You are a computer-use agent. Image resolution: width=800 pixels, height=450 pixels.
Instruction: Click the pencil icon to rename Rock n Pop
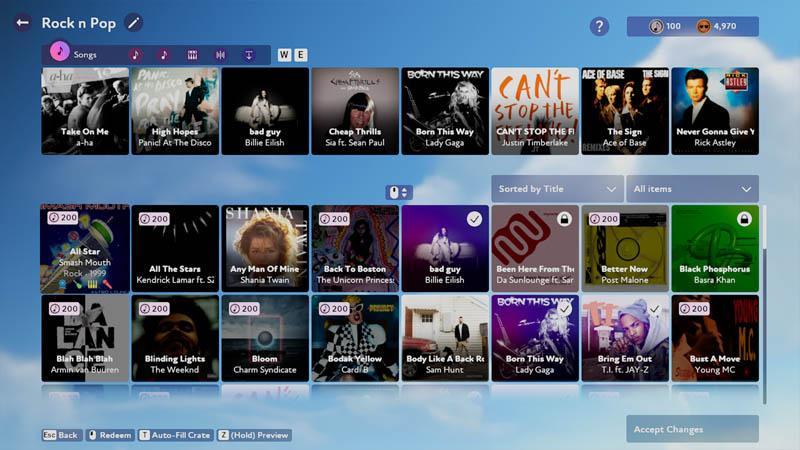coord(133,23)
